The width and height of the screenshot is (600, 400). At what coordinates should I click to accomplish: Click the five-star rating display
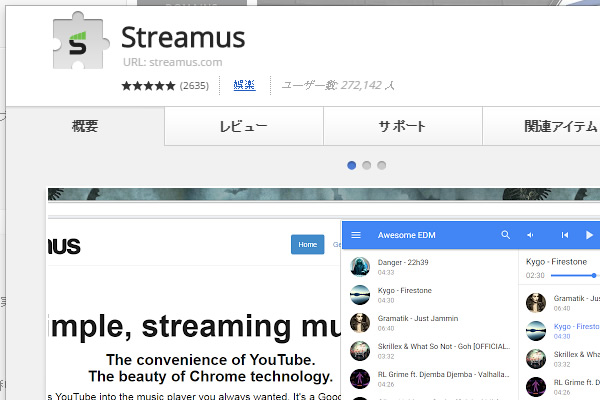coord(148,85)
